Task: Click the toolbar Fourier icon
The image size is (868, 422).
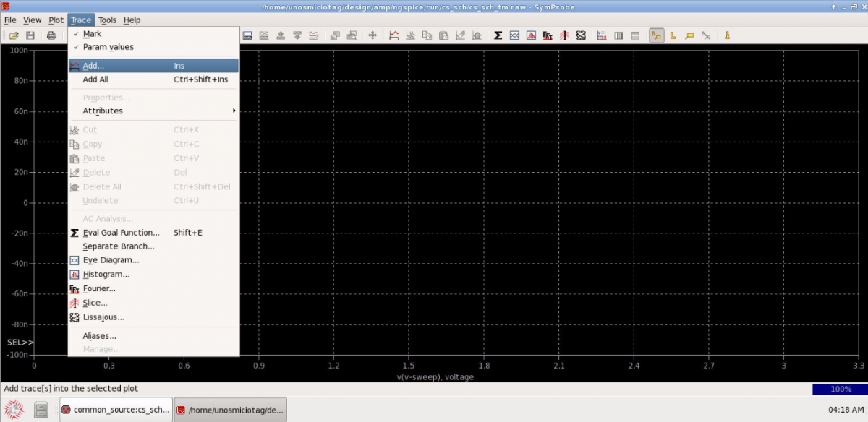Action: pos(548,35)
